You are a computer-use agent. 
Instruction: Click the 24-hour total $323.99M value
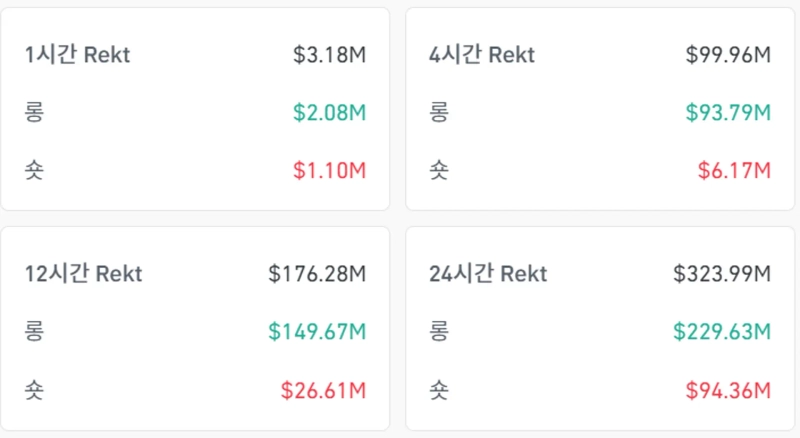[x=722, y=273]
